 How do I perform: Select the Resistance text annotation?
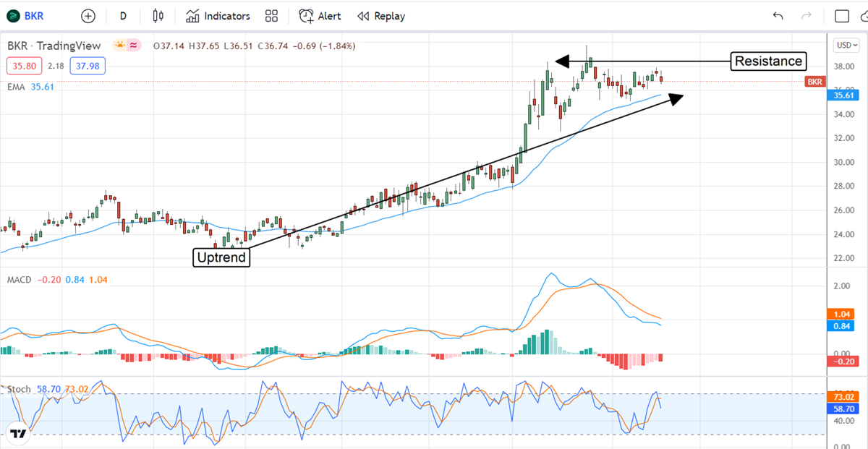tap(768, 61)
